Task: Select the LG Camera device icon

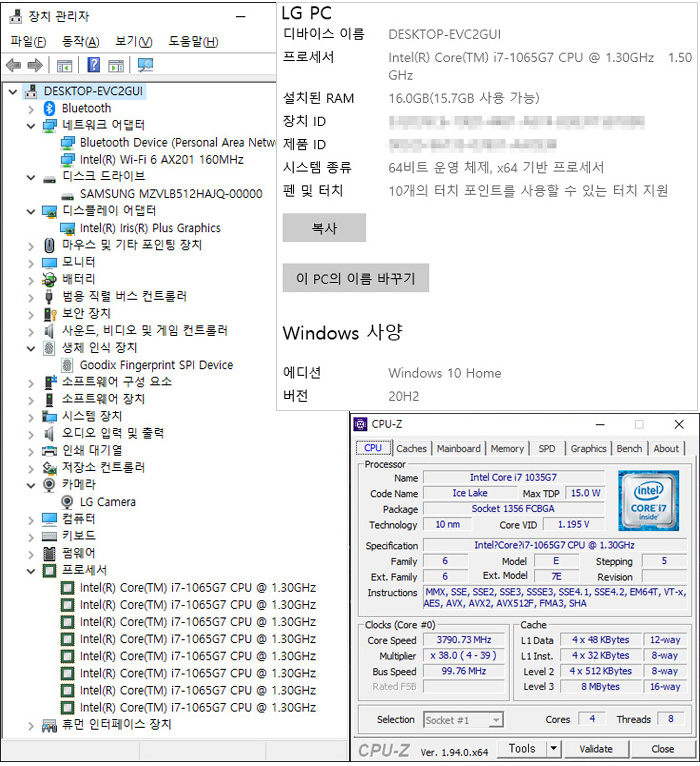Action: point(68,502)
